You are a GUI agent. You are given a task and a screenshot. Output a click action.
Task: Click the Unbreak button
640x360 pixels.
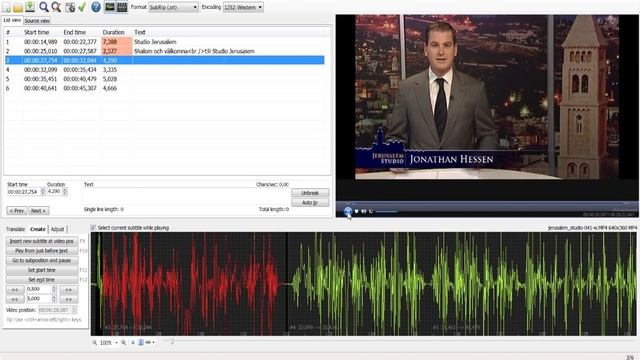(x=310, y=193)
